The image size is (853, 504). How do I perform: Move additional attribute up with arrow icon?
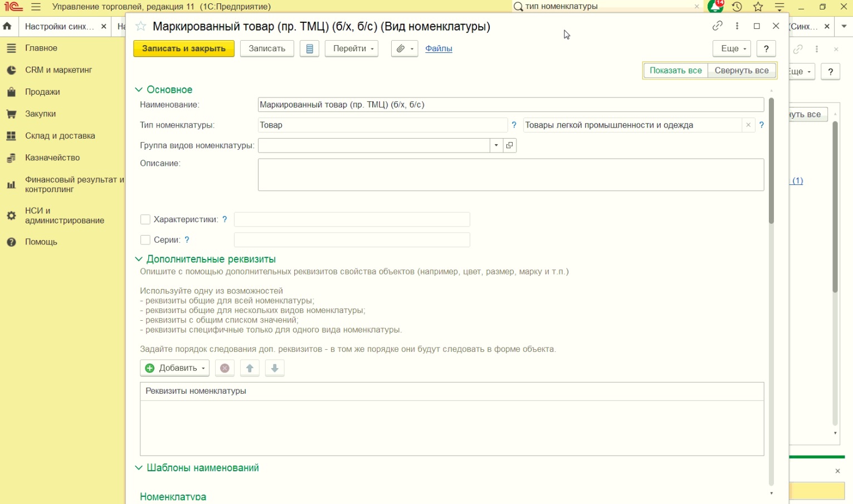tap(250, 368)
